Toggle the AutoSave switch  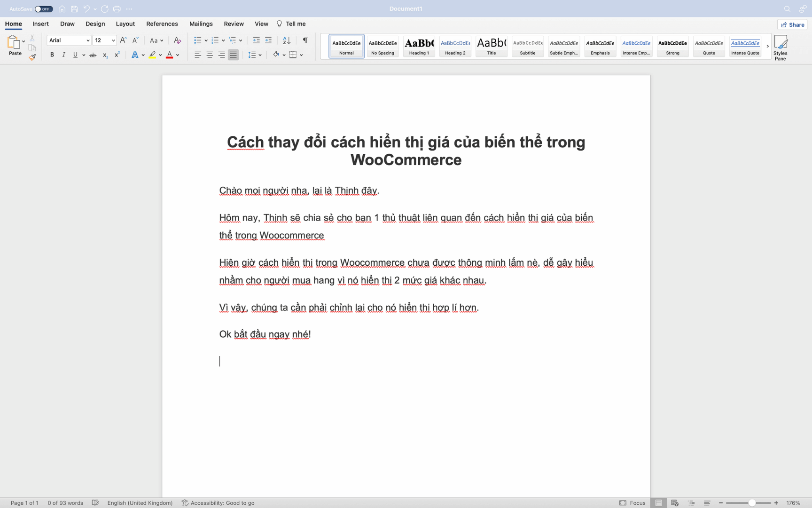44,9
